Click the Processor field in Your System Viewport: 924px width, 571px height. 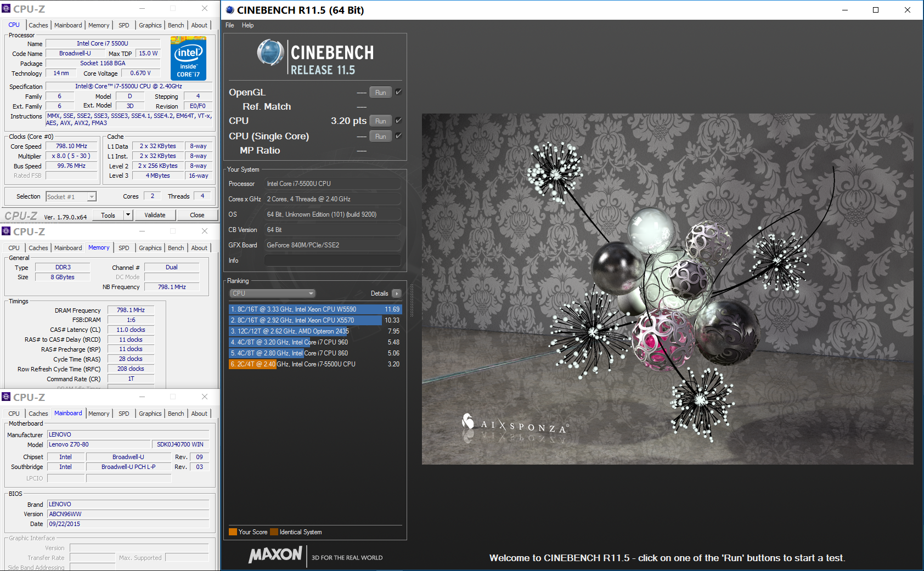click(x=333, y=184)
